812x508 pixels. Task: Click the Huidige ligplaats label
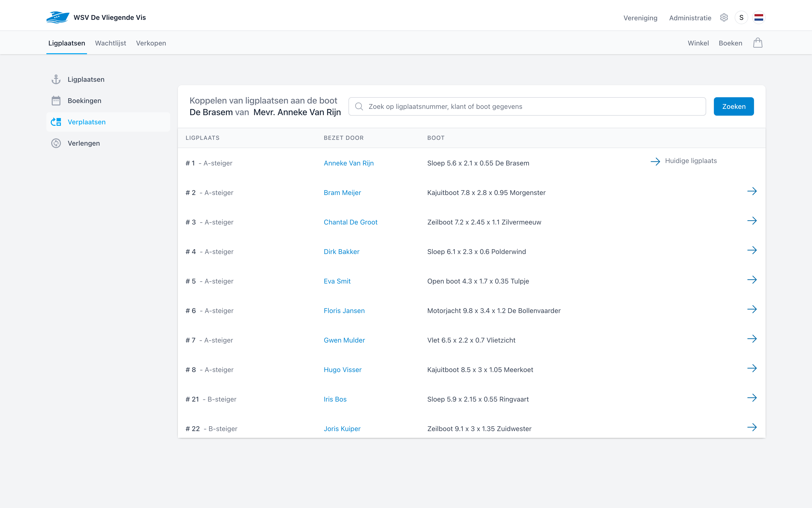coord(691,161)
